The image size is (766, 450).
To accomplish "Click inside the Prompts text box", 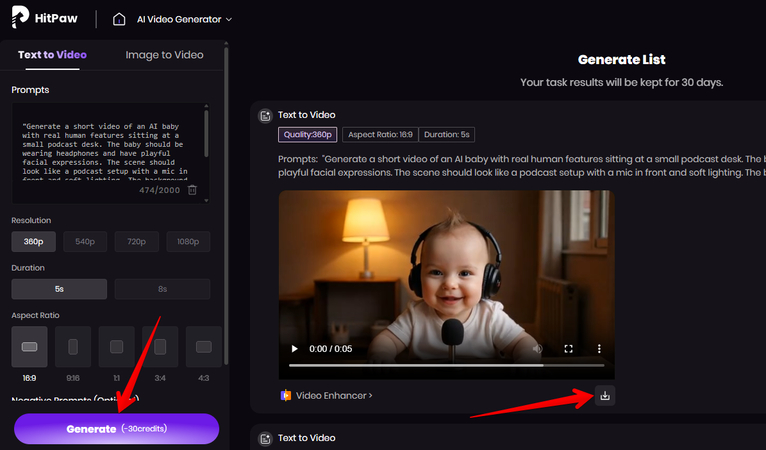I will [x=110, y=153].
